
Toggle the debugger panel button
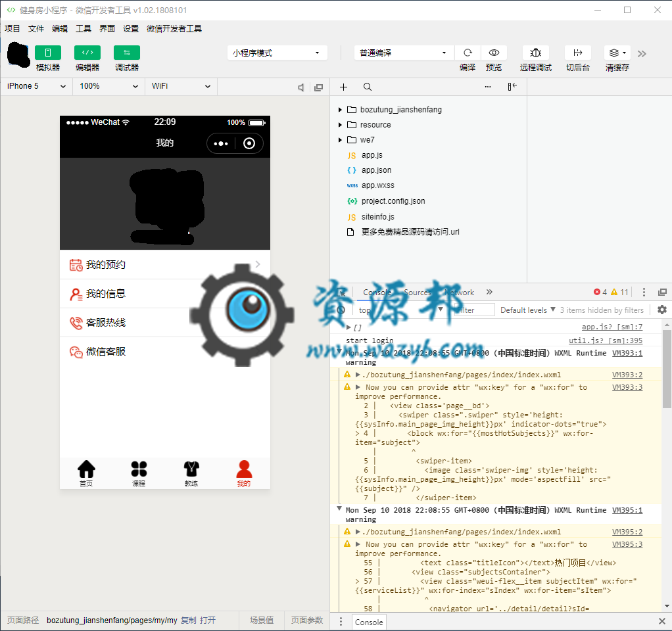[x=126, y=53]
